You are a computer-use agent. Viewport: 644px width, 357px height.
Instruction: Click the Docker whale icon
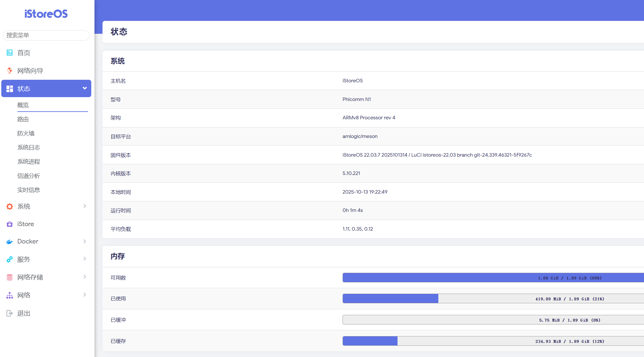coord(10,242)
